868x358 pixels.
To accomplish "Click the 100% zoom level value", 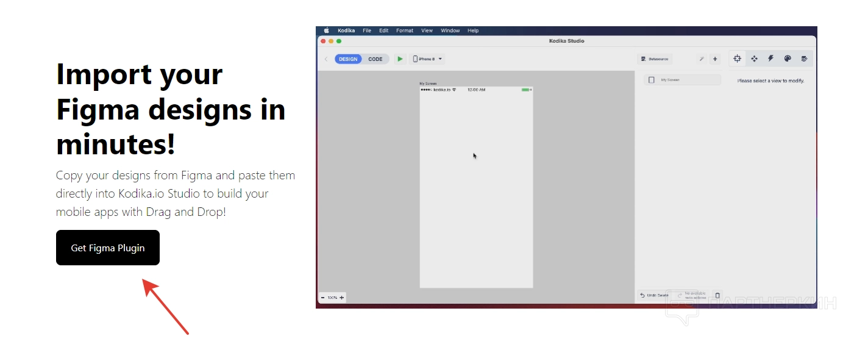I will [332, 298].
